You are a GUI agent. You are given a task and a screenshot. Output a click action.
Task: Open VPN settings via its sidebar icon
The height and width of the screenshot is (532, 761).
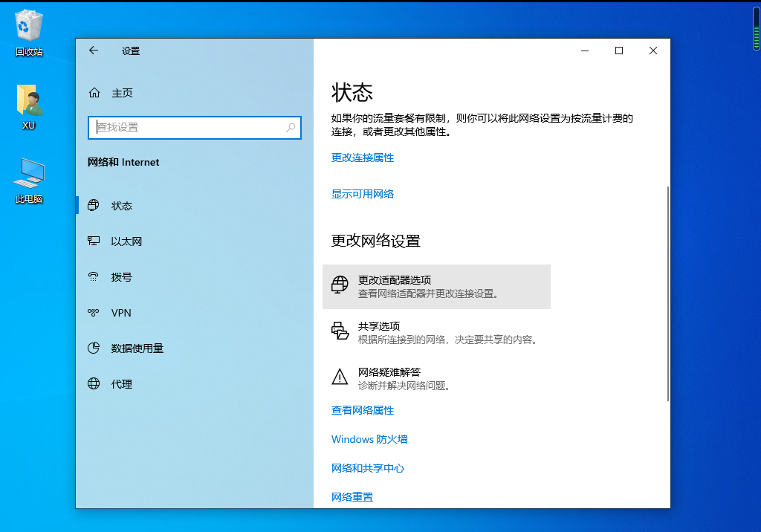[93, 312]
